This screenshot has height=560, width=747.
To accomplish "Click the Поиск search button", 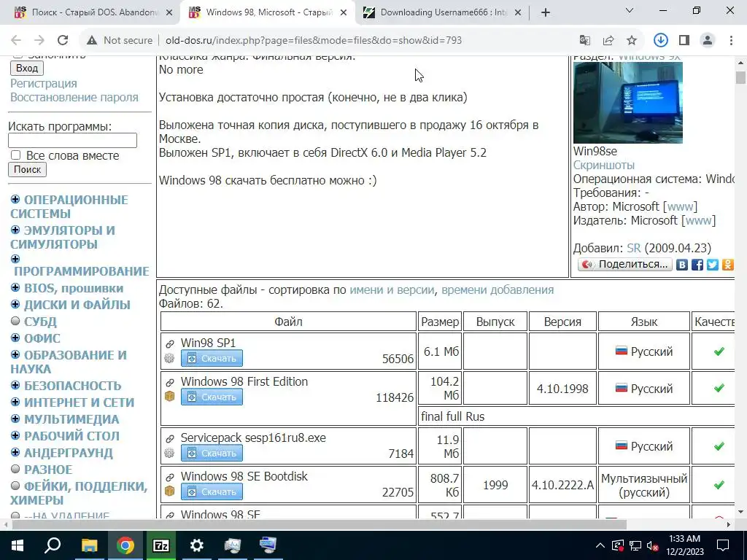I will (x=27, y=169).
